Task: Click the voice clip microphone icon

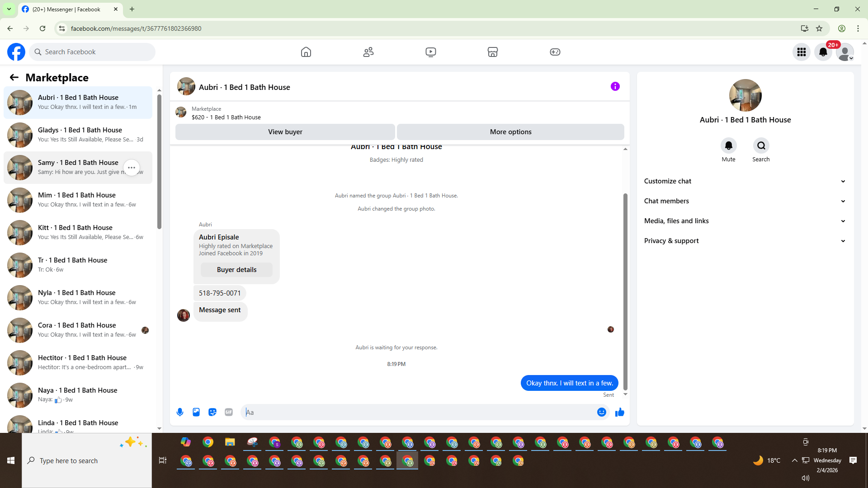Action: point(180,412)
